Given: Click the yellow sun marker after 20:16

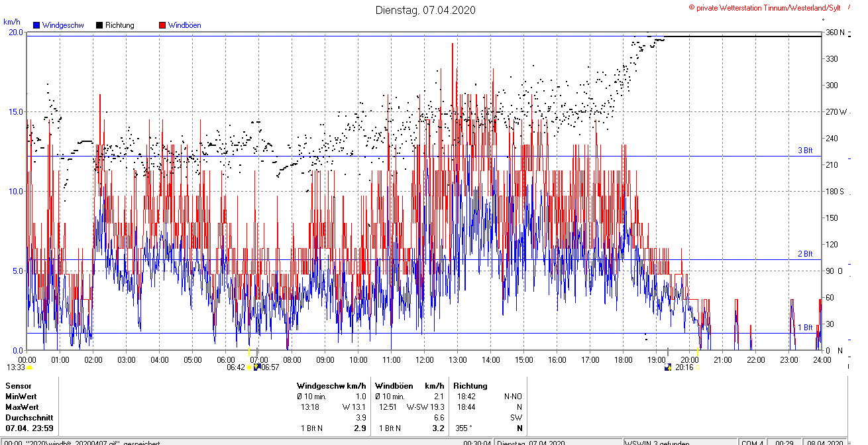Looking at the screenshot, I should 697,367.
